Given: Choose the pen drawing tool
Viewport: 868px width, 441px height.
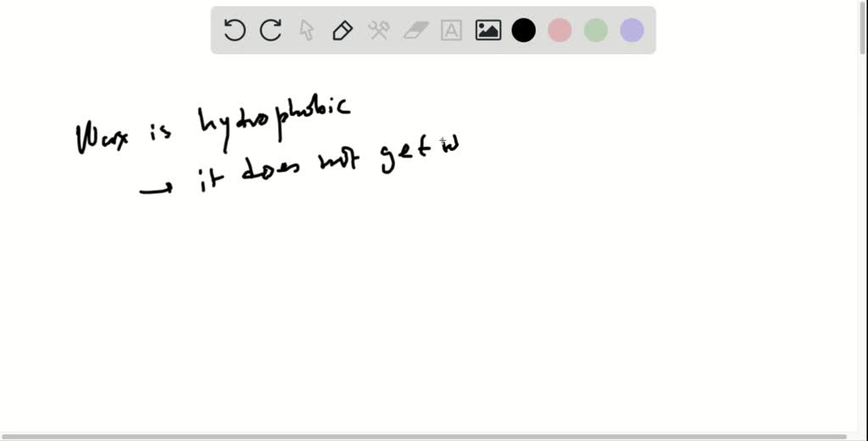Looking at the screenshot, I should coord(342,30).
